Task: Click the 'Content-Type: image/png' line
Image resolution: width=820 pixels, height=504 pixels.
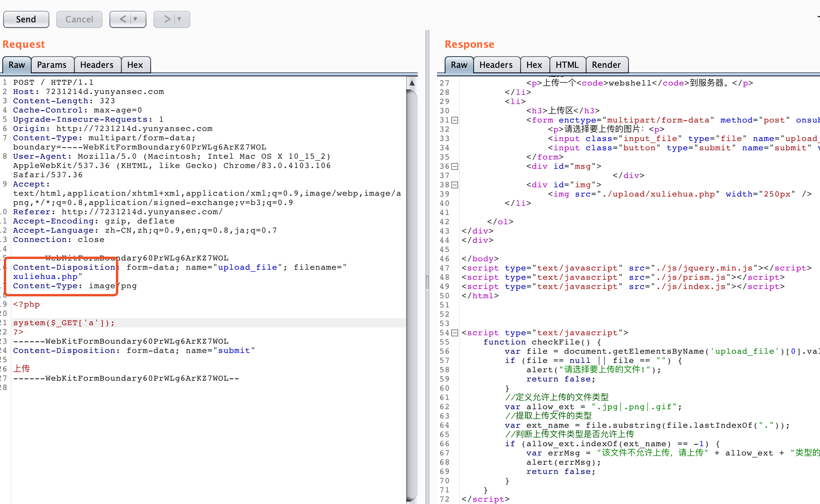Action: point(75,286)
